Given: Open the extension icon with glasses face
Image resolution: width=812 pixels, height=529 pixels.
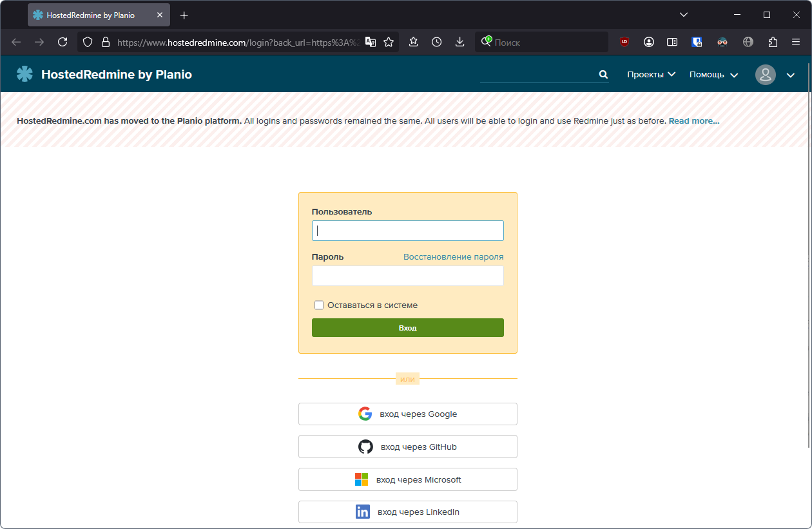Looking at the screenshot, I should (722, 42).
